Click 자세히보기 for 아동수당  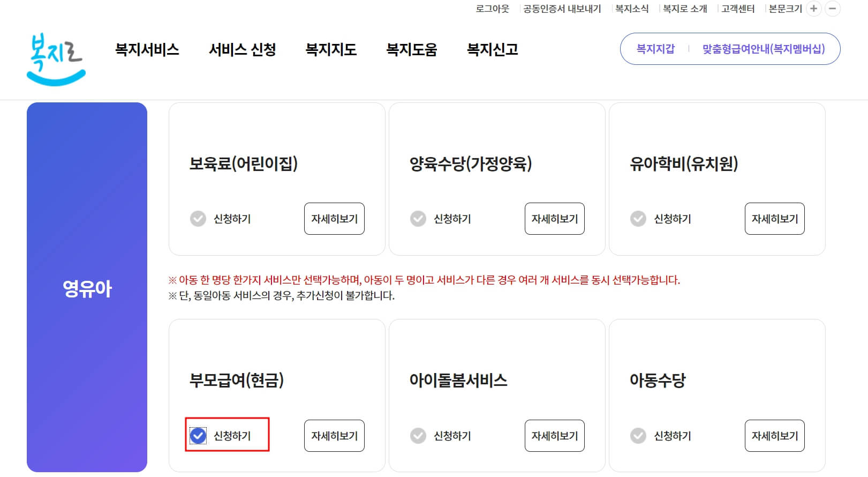click(x=774, y=436)
